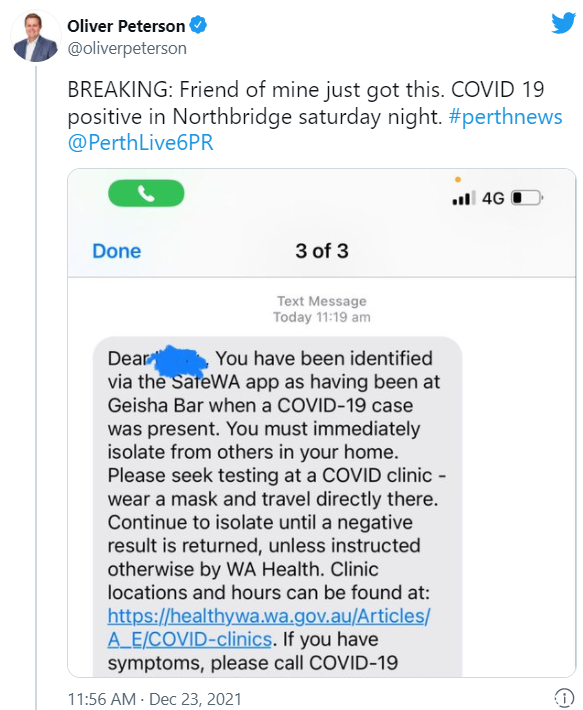Click the Oliver Peterson display name
The image size is (583, 710).
126,26
